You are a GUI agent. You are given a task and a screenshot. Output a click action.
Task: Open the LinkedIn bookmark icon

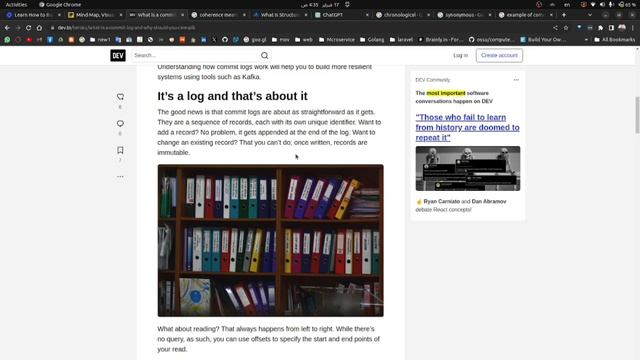(203, 40)
